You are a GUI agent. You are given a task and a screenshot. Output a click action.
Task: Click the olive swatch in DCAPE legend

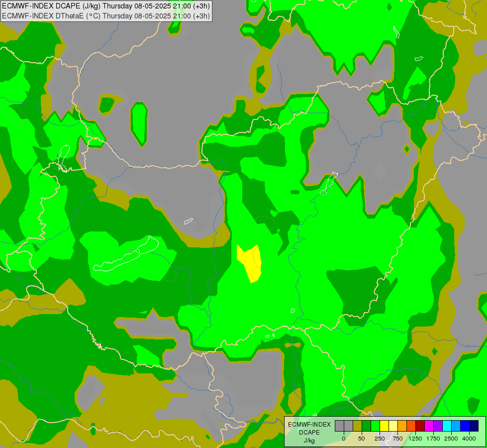click(358, 426)
